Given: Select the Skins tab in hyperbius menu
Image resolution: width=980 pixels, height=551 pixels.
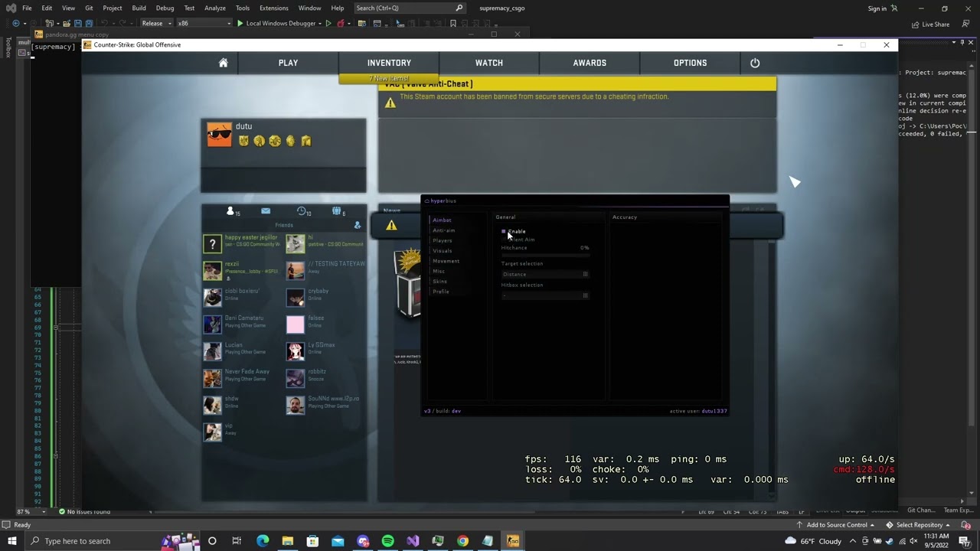Looking at the screenshot, I should coord(440,281).
